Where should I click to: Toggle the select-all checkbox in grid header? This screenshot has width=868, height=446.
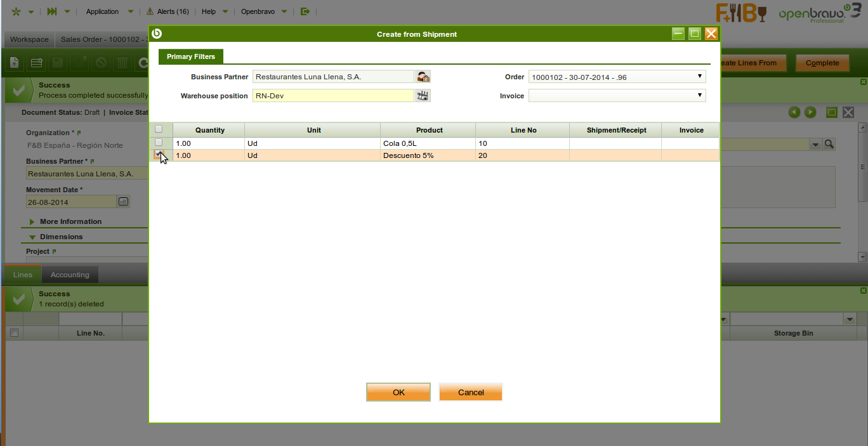click(159, 129)
